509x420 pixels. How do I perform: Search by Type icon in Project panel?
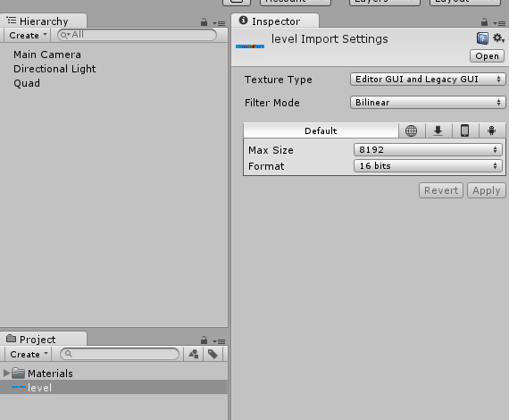pos(194,354)
